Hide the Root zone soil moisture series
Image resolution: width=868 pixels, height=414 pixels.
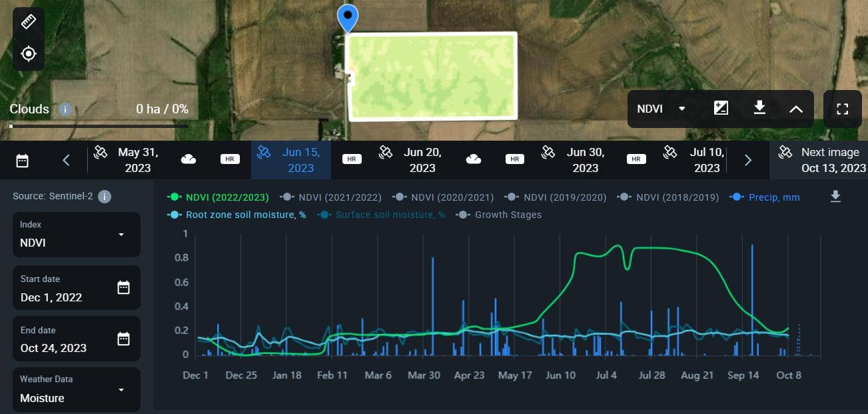tap(236, 215)
